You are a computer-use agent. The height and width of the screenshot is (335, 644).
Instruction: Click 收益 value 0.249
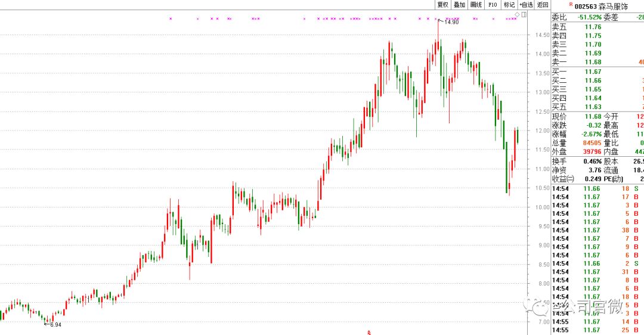point(593,179)
